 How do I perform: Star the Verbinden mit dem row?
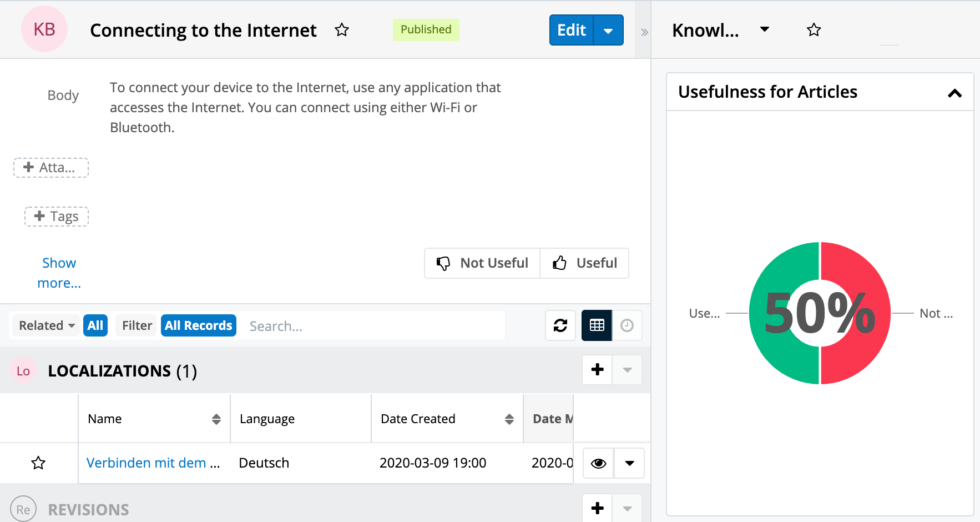(38, 463)
